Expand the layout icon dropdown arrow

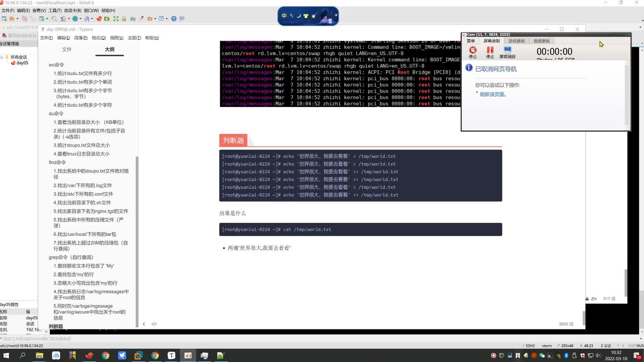pos(167,19)
